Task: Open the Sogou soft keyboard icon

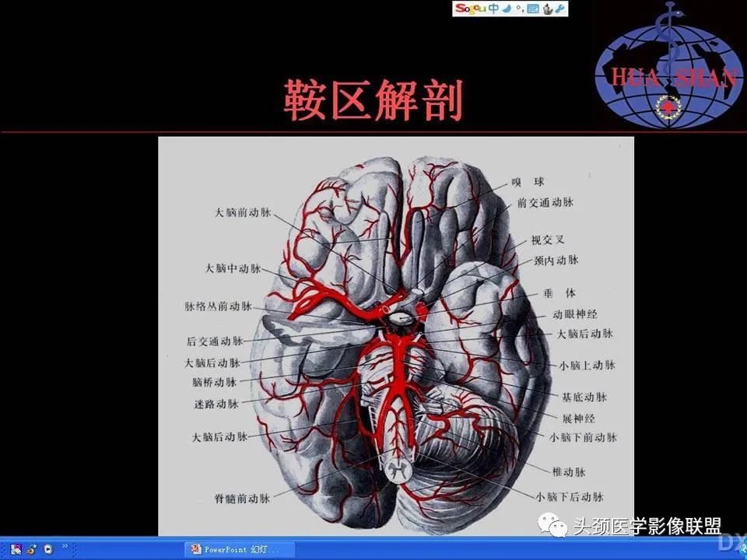Action: click(x=532, y=9)
